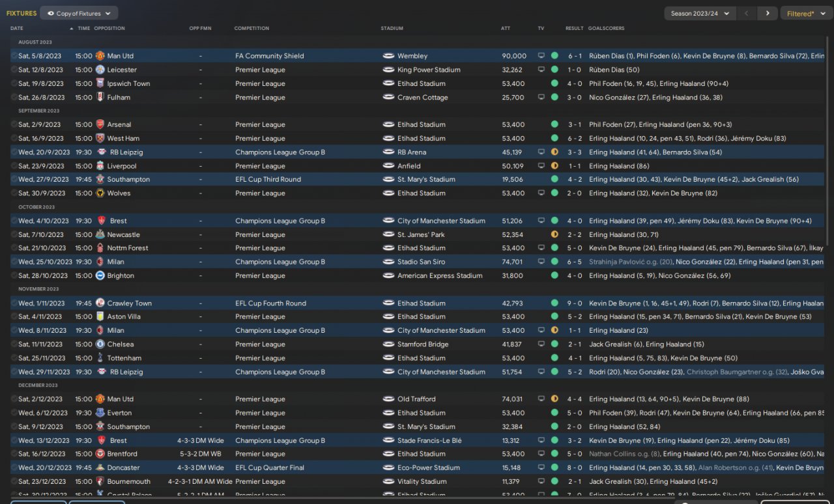Click the 5-3-2 DM WB formation text
Image resolution: width=834 pixels, height=504 pixels.
(x=200, y=454)
